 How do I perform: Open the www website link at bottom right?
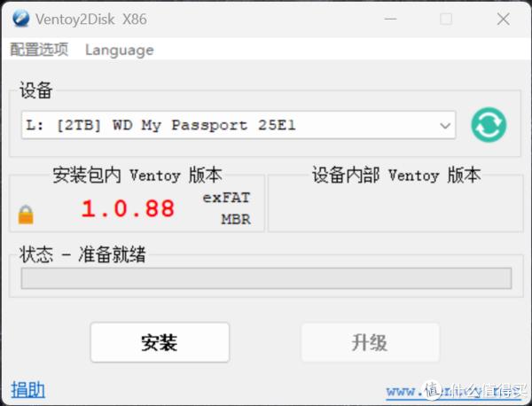coord(455,391)
